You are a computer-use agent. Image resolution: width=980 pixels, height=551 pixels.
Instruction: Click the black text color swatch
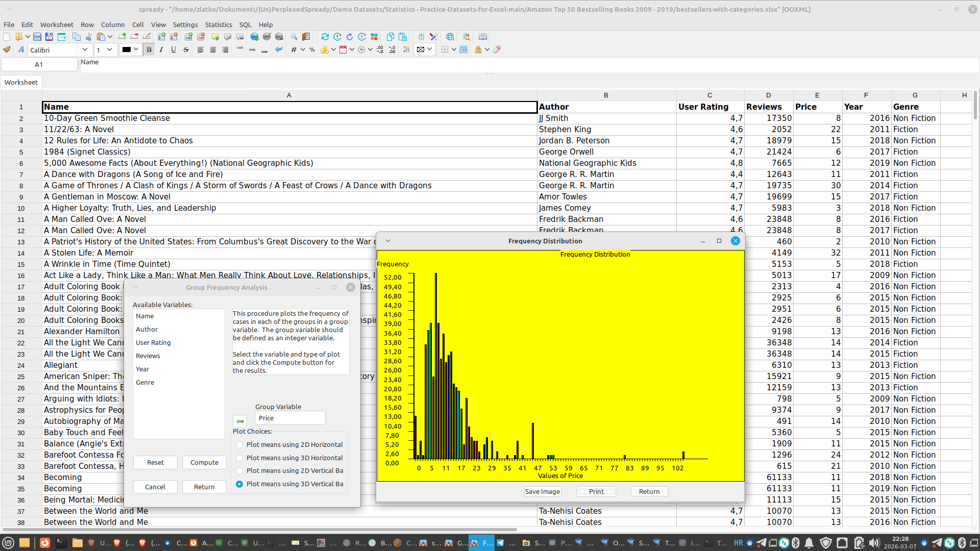pyautogui.click(x=126, y=49)
